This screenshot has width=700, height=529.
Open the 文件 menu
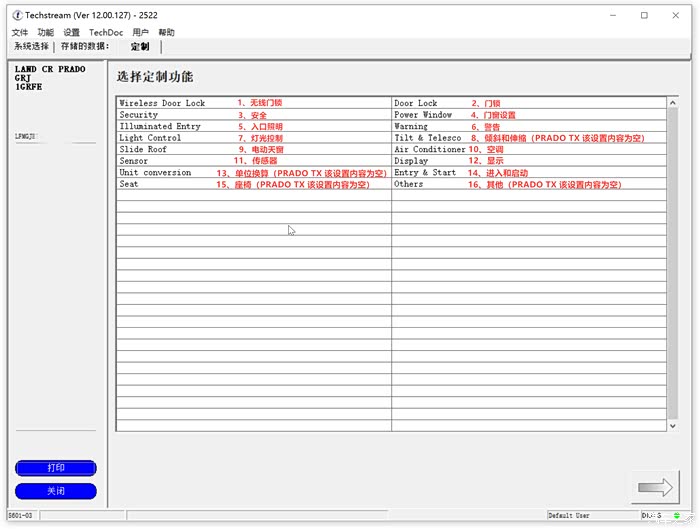point(20,32)
